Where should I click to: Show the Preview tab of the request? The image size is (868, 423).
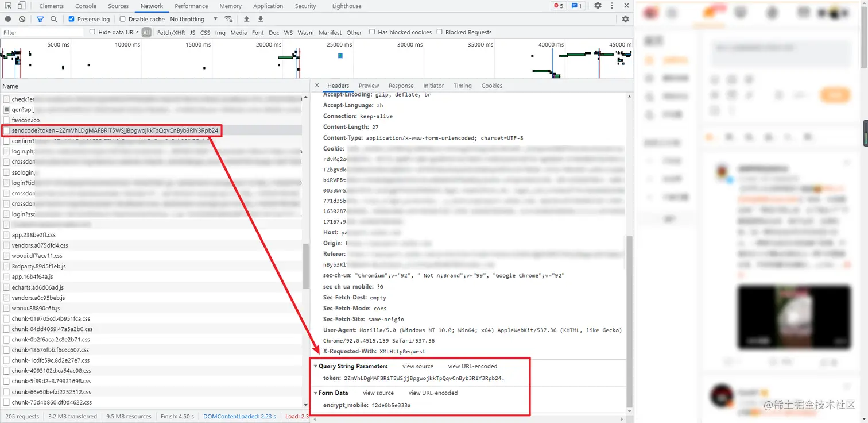pyautogui.click(x=369, y=86)
